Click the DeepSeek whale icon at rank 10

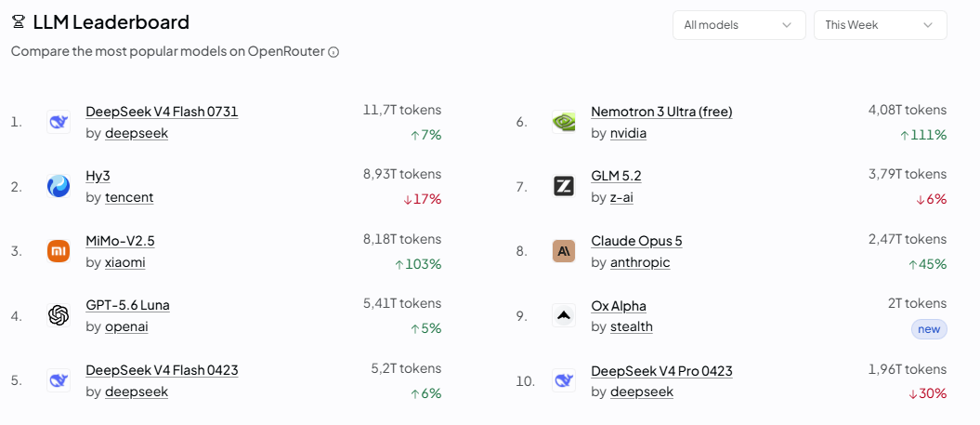(x=563, y=380)
